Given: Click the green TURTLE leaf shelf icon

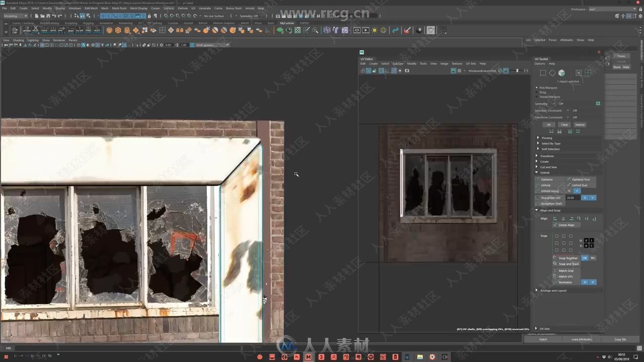Looking at the screenshot, I should 280,30.
